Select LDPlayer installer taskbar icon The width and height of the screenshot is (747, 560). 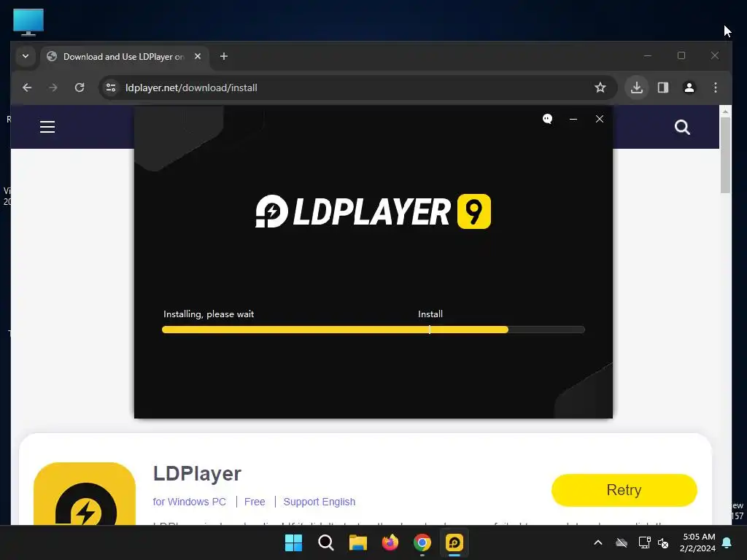(454, 542)
